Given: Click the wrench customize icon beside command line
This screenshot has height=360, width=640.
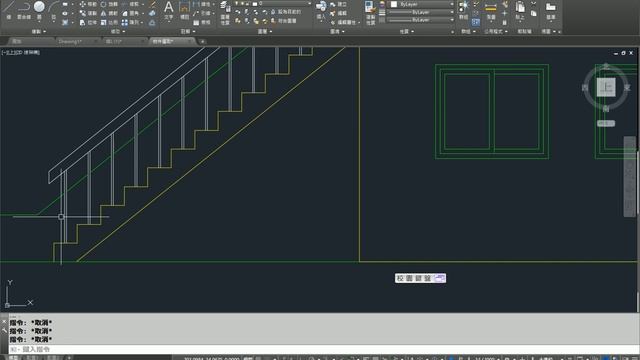Looking at the screenshot, I should [x=4, y=331].
